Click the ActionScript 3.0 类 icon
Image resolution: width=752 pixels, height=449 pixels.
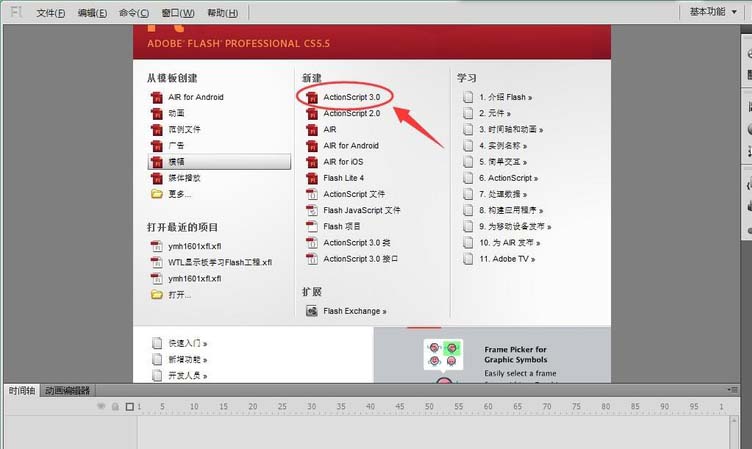312,243
